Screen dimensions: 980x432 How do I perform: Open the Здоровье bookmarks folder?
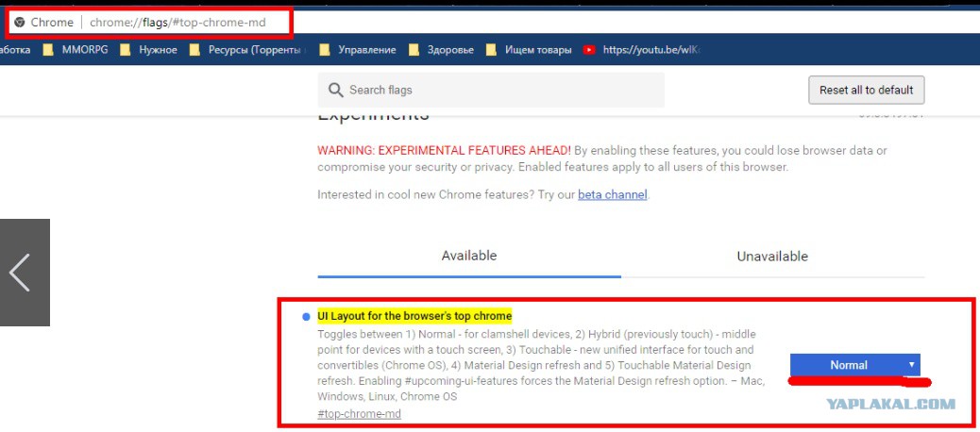click(441, 50)
